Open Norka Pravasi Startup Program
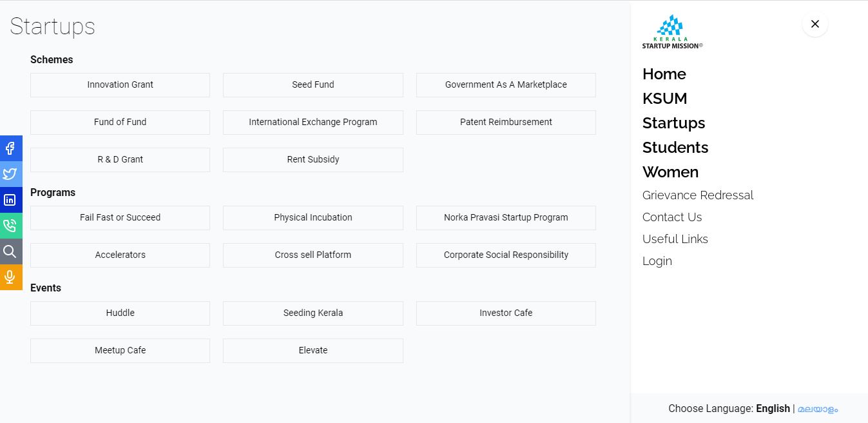The width and height of the screenshot is (868, 423). pos(506,218)
